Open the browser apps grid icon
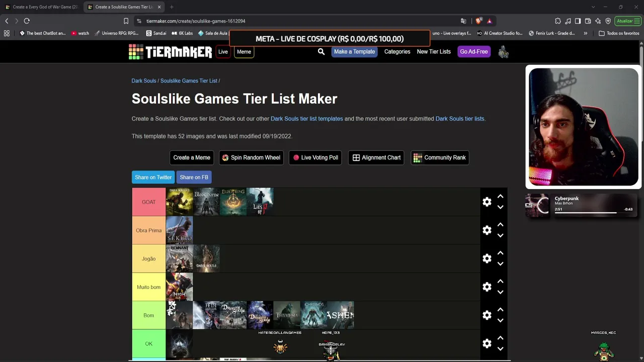This screenshot has height=362, width=644. [x=7, y=33]
